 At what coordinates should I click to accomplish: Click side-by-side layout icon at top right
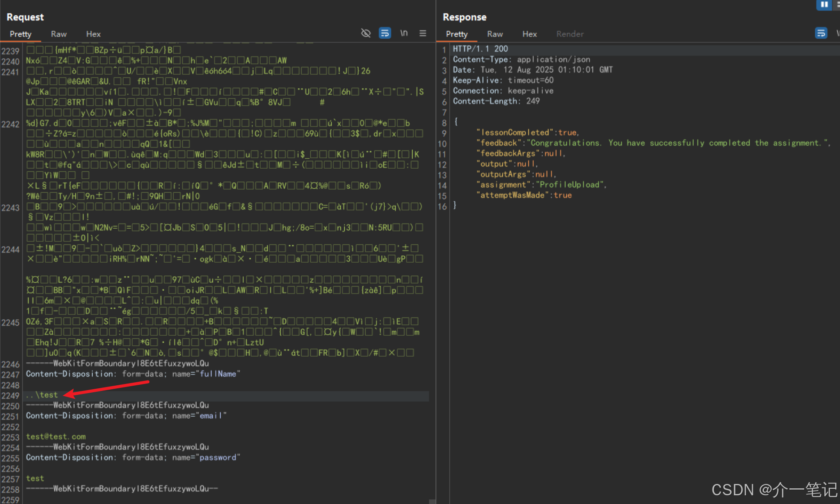(824, 4)
